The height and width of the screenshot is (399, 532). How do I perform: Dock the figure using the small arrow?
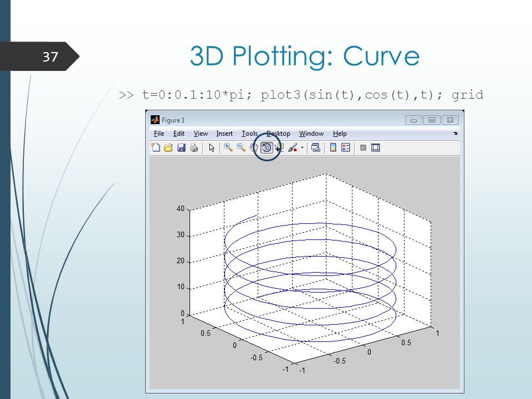click(x=455, y=134)
